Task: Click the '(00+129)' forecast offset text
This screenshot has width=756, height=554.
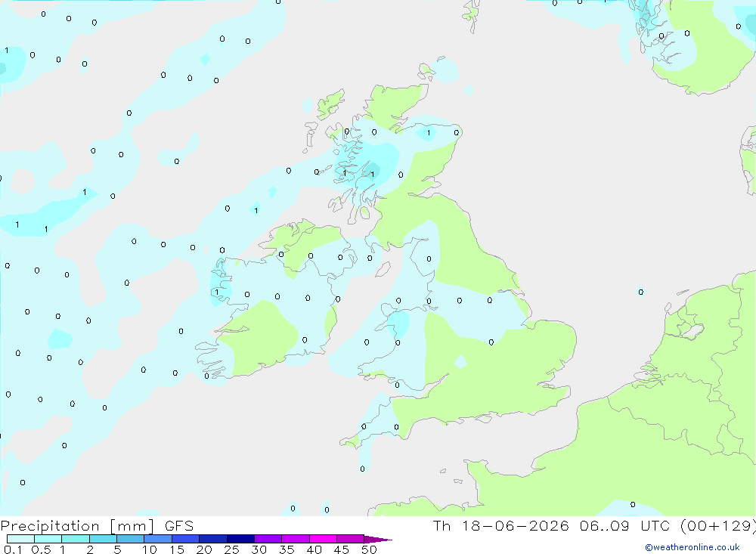Action: [x=717, y=526]
